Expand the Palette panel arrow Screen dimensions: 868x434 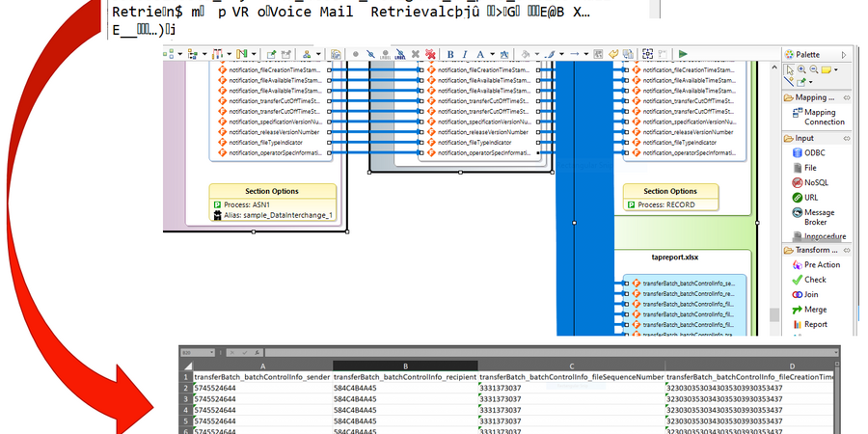[x=845, y=55]
